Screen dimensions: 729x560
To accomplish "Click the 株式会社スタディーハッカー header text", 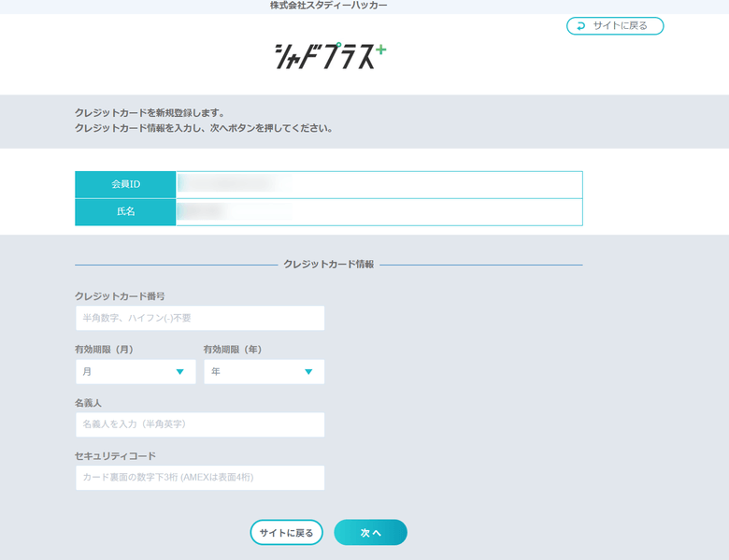I will click(329, 6).
